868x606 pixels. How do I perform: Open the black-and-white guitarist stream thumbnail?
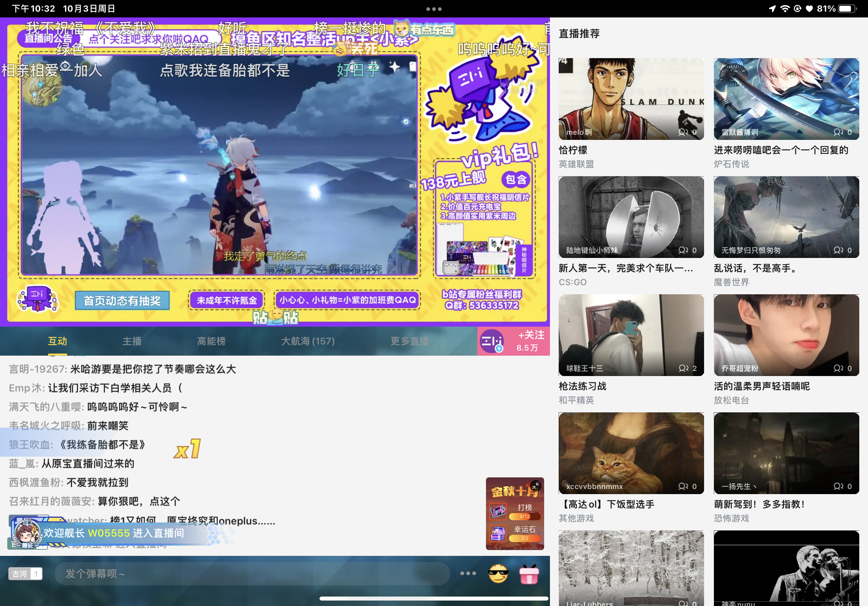(x=786, y=568)
